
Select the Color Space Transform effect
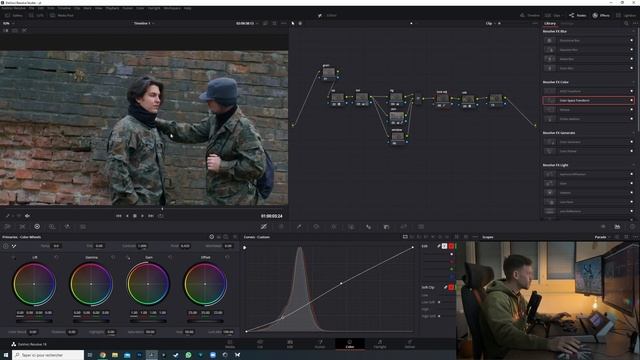point(588,100)
